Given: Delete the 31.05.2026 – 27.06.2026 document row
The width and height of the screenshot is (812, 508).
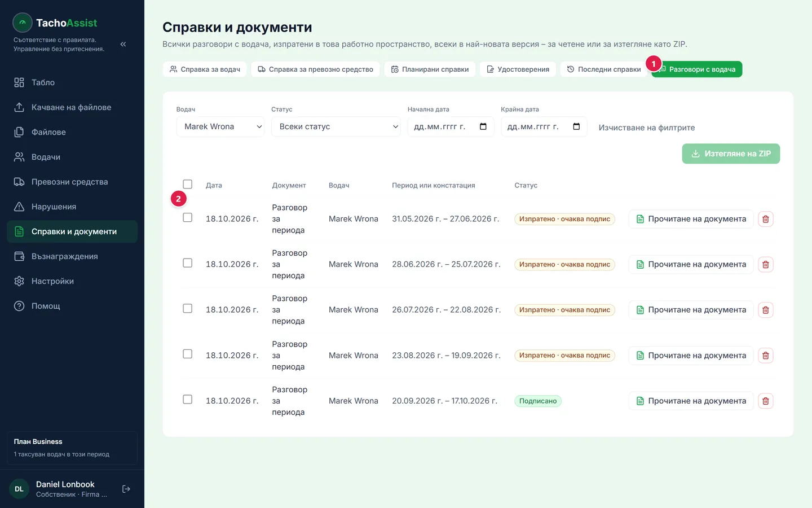Looking at the screenshot, I should (x=766, y=219).
